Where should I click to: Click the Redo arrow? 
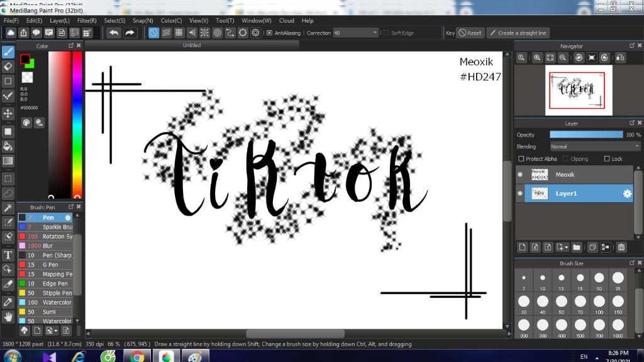[130, 33]
